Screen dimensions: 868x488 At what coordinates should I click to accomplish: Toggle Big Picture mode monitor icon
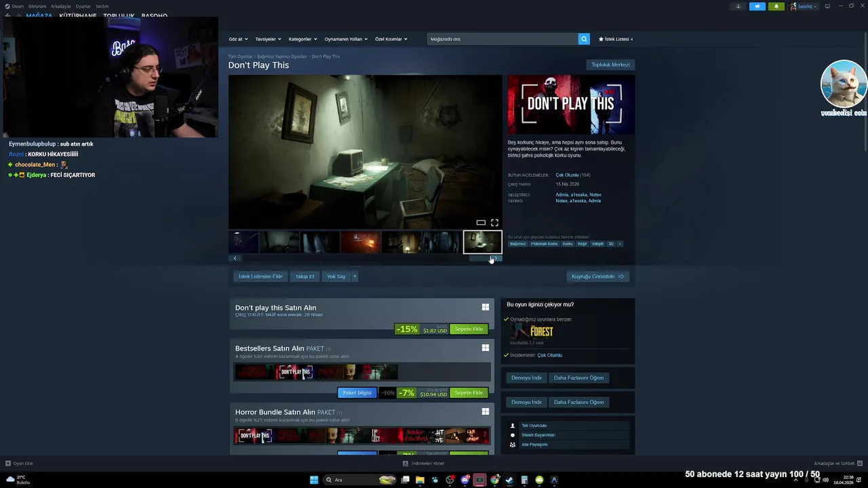tap(827, 6)
